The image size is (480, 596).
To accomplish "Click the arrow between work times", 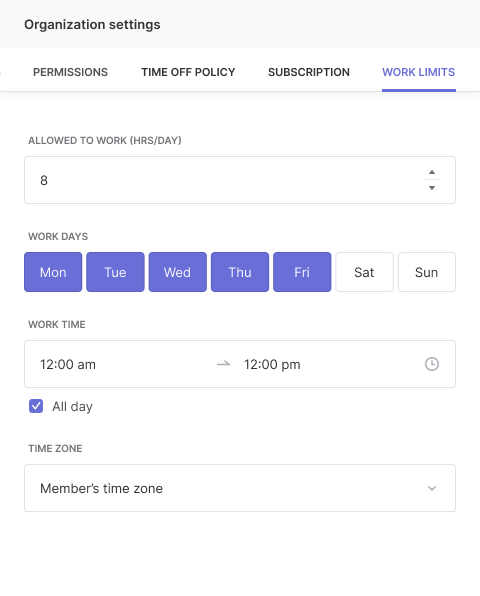I will tap(223, 364).
